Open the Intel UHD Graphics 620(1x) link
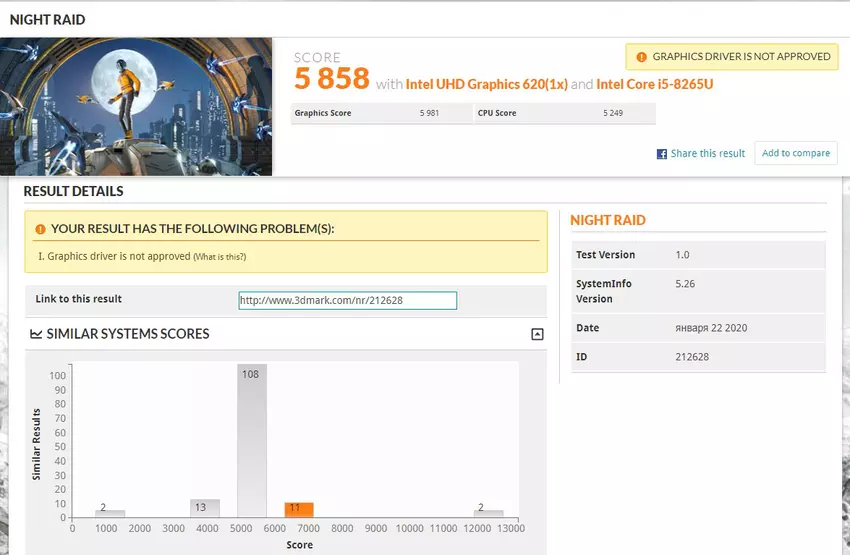Viewport: 850px width, 555px height. pyautogui.click(x=486, y=84)
